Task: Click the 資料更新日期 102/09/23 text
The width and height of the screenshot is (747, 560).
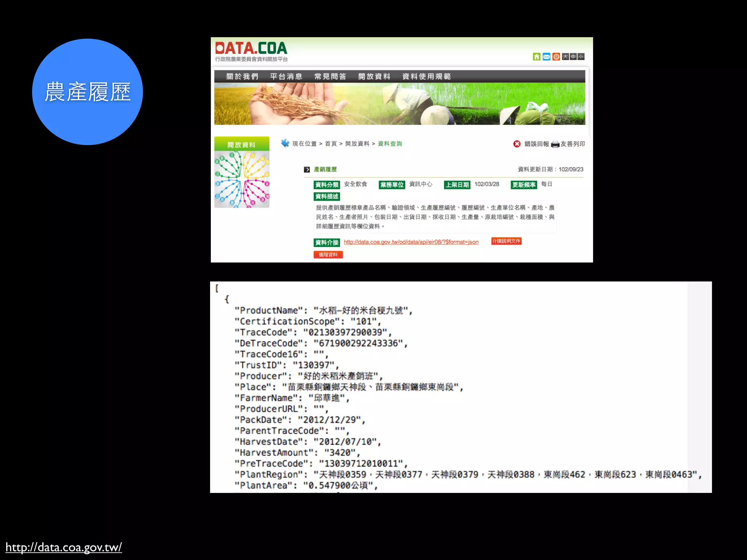Action: point(550,170)
